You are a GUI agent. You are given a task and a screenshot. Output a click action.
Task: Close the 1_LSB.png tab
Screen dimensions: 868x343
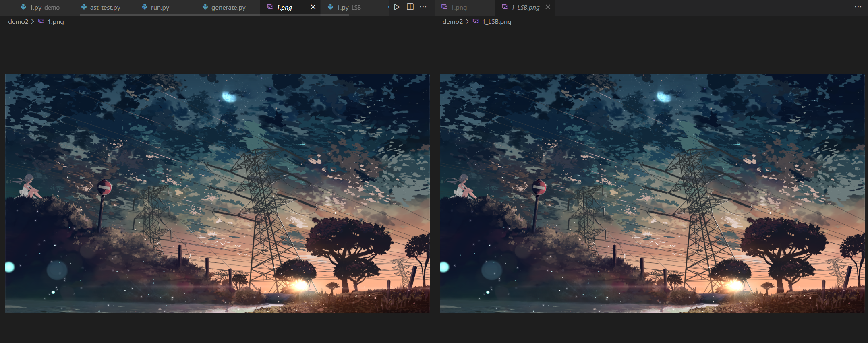[548, 7]
